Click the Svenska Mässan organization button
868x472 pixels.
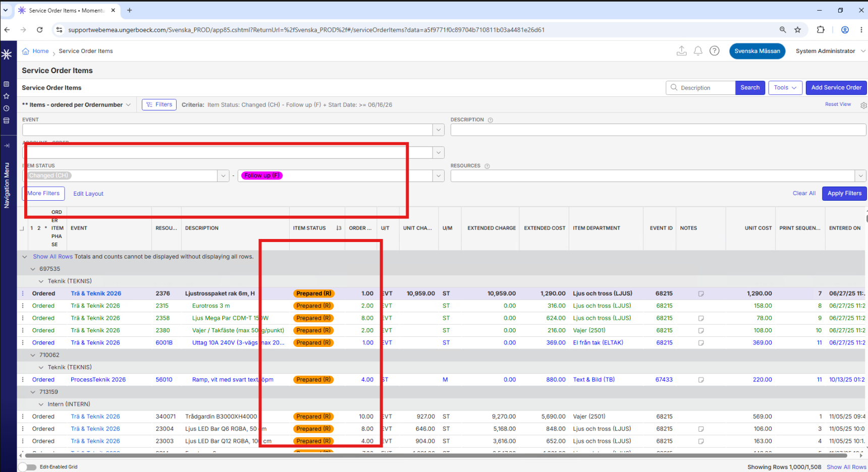pos(757,51)
